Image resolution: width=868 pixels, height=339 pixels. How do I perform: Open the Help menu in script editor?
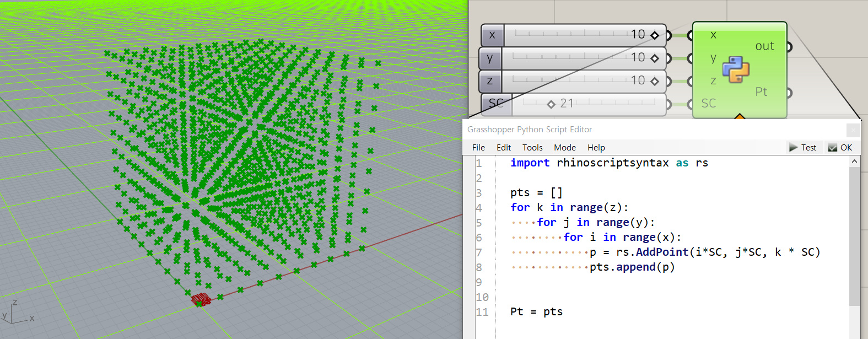click(596, 147)
